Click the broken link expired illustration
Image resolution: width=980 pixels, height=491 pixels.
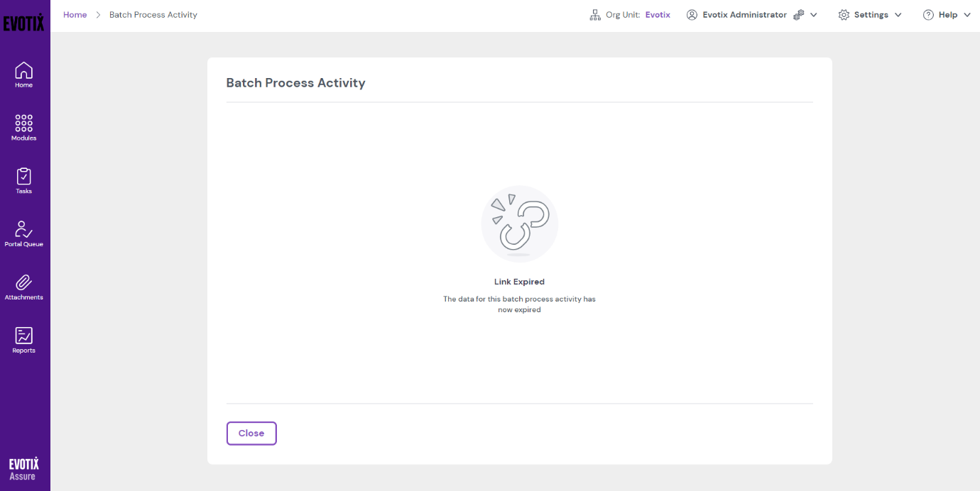click(x=519, y=224)
